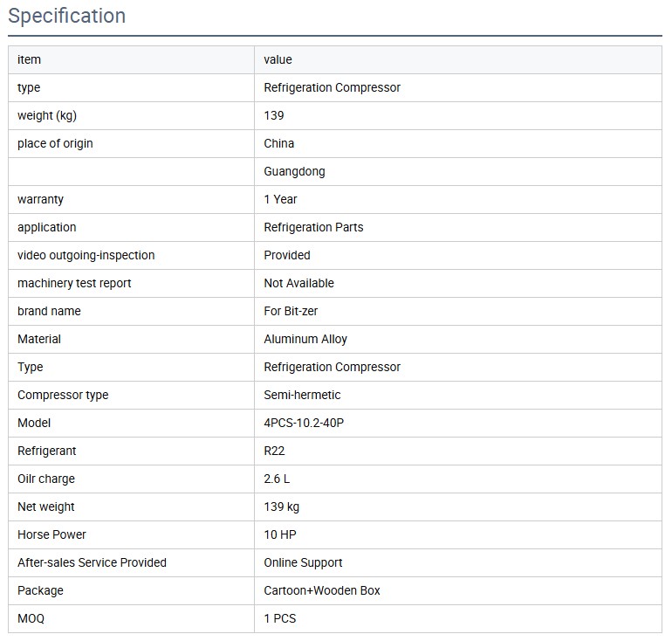Click the 'Online Support' after-sales value

(303, 562)
